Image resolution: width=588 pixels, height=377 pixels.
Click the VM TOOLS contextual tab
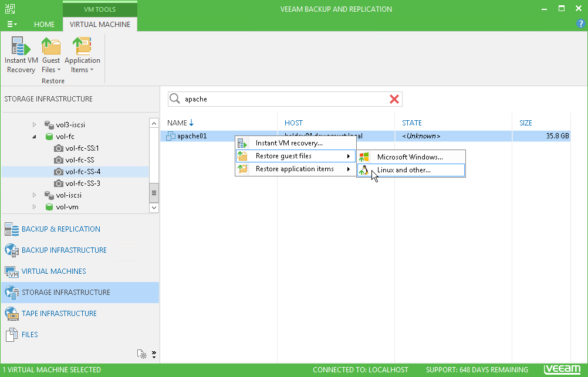click(100, 9)
